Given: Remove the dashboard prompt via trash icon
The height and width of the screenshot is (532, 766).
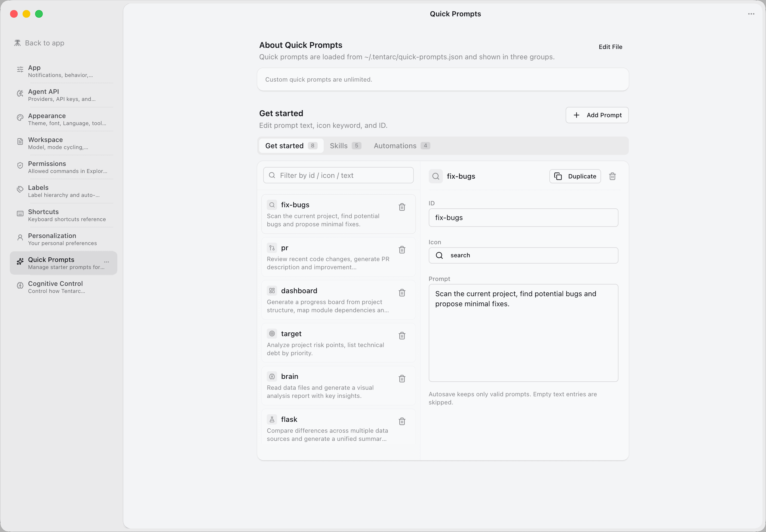Looking at the screenshot, I should [x=402, y=293].
